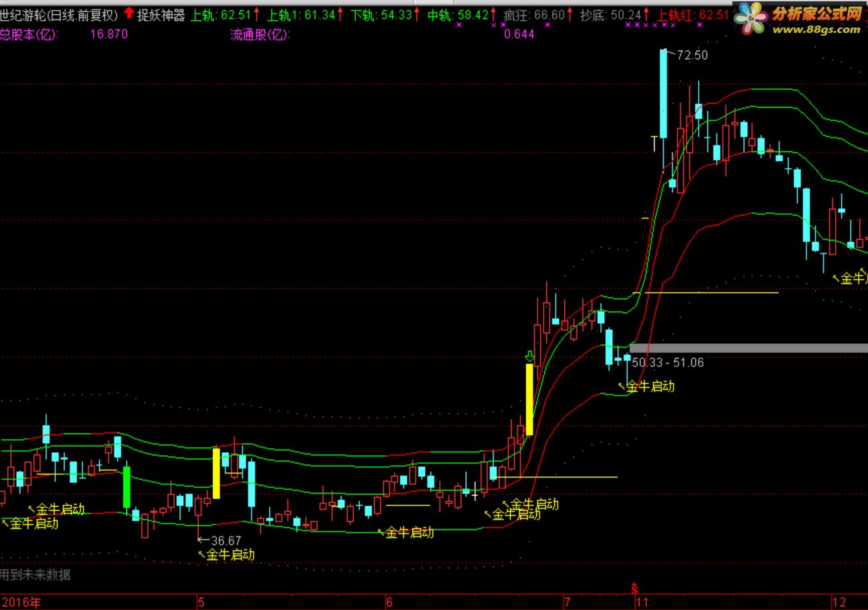Select the tall yellow candle under the green arrow
The width and height of the screenshot is (868, 610).
click(529, 400)
